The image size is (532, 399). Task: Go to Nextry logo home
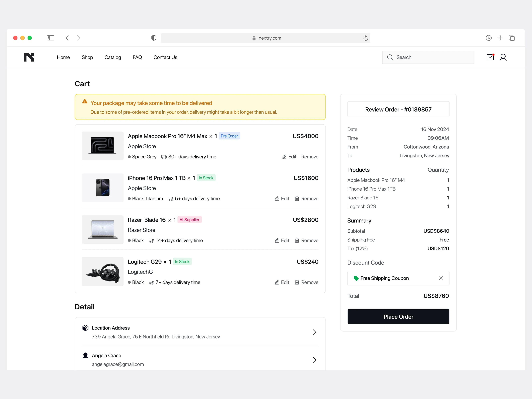[x=29, y=57]
